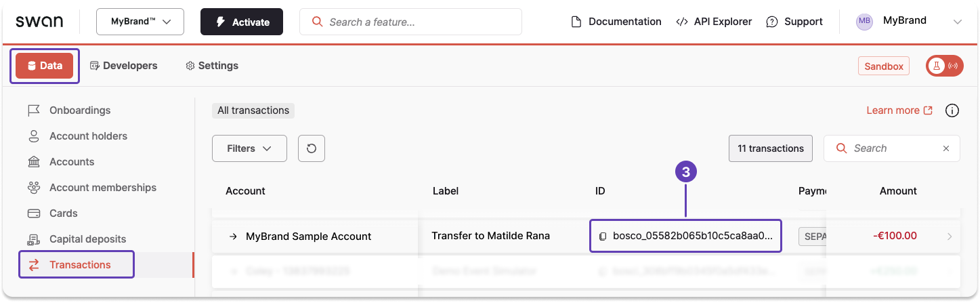Click the -€100.00 amount
Screen dimensions: 980x307
pos(895,236)
